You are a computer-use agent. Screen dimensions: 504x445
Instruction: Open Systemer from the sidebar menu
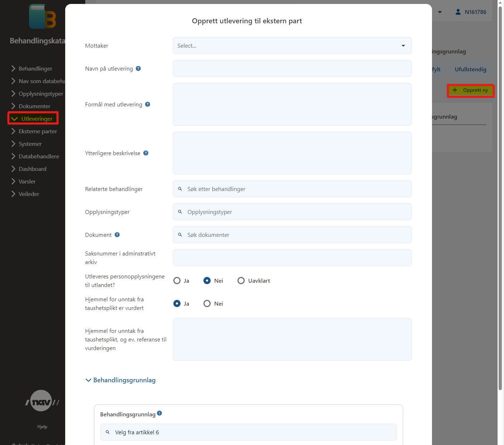point(30,144)
